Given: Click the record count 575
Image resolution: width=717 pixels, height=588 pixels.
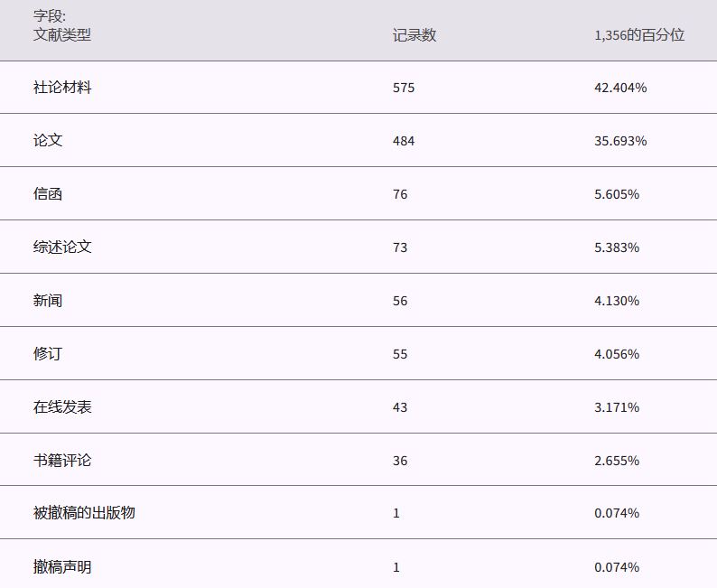Looking at the screenshot, I should [x=404, y=88].
